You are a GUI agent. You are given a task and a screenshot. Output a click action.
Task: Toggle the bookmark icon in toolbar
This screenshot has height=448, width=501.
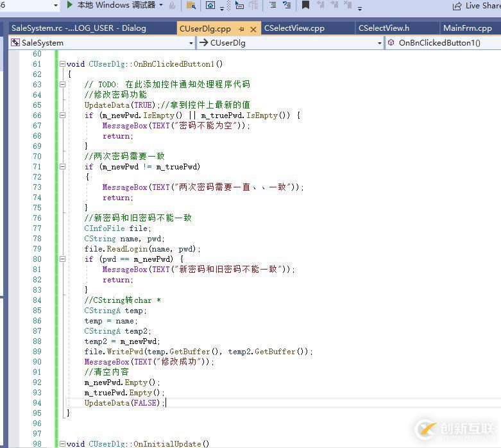click(x=305, y=6)
